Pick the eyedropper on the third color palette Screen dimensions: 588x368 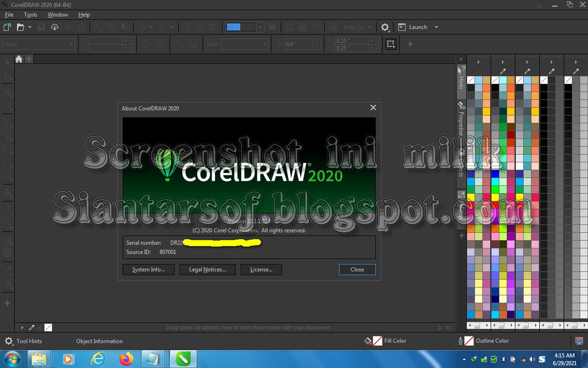click(527, 71)
